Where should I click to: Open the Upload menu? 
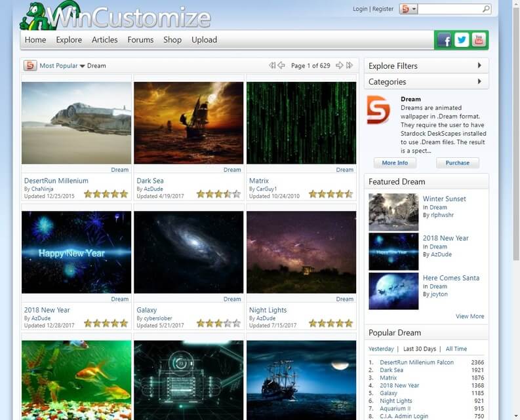tap(205, 40)
